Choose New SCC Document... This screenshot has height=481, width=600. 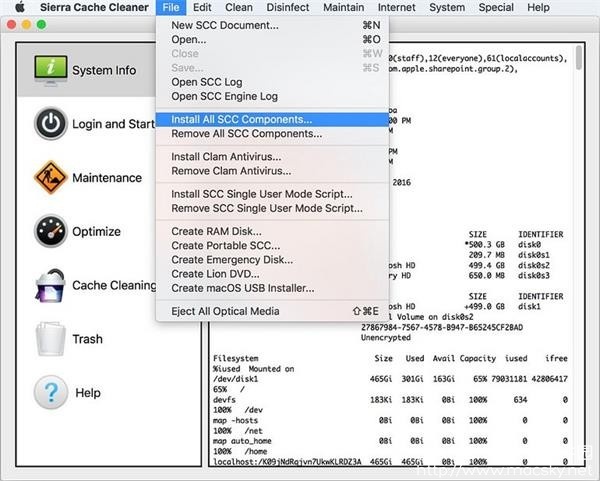[x=272, y=25]
